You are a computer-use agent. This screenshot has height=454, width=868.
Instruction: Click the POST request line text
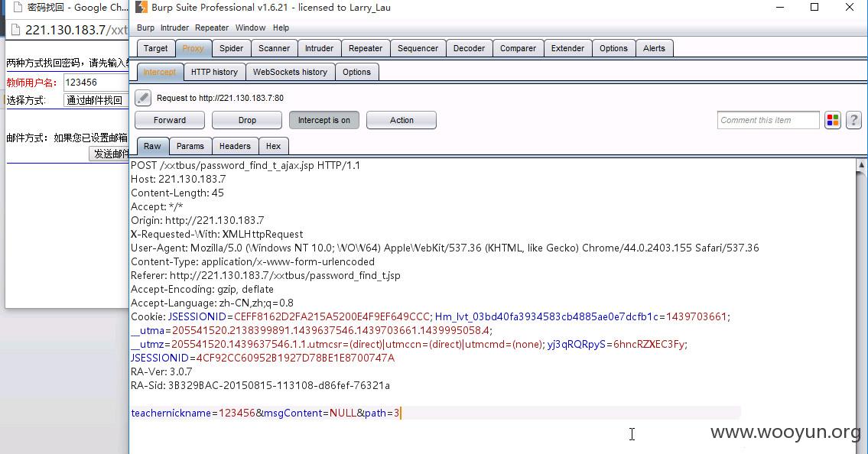point(245,165)
